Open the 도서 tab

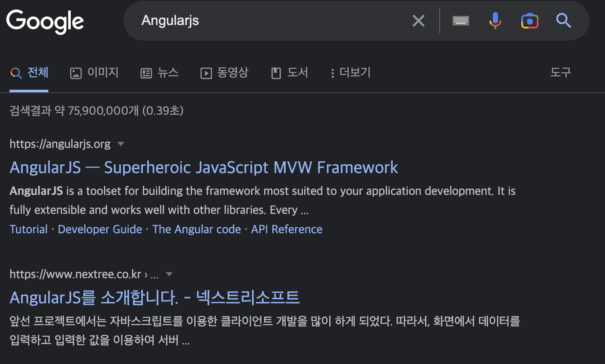click(x=289, y=72)
